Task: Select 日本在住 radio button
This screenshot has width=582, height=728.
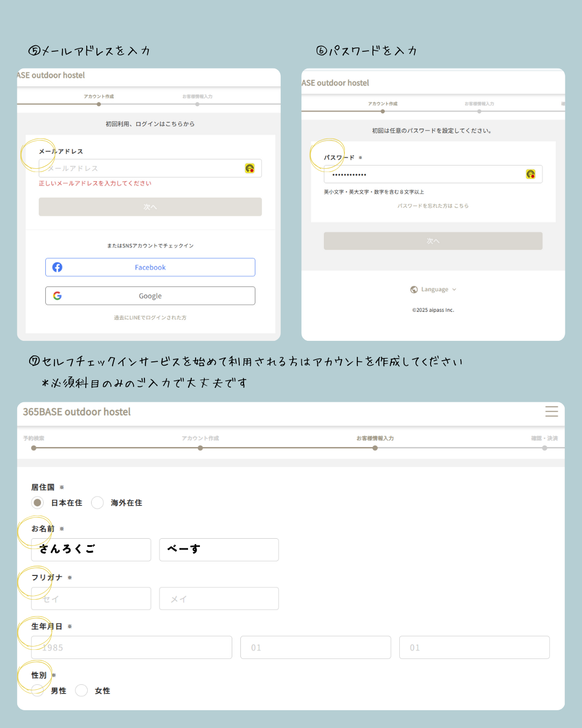Action: pyautogui.click(x=37, y=503)
